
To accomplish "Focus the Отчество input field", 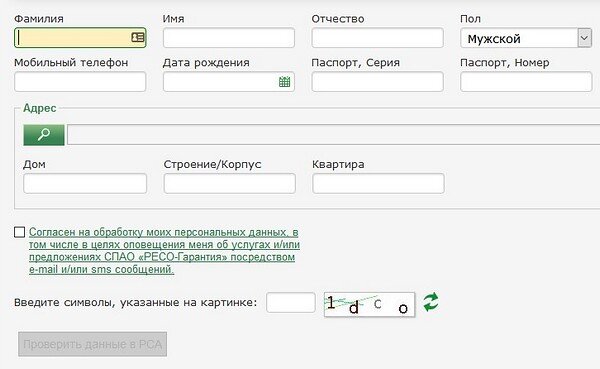I will coord(378,38).
